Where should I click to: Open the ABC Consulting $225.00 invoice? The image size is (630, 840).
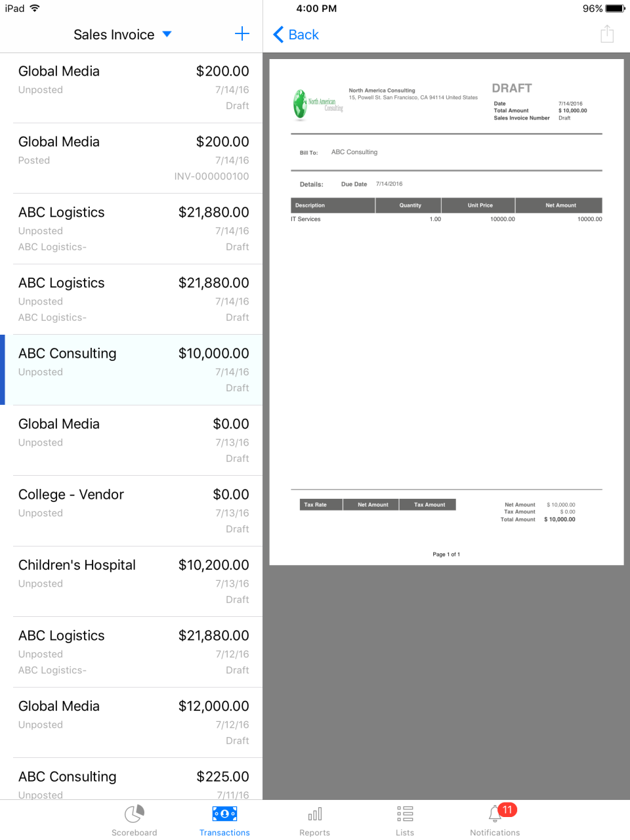[x=131, y=779]
